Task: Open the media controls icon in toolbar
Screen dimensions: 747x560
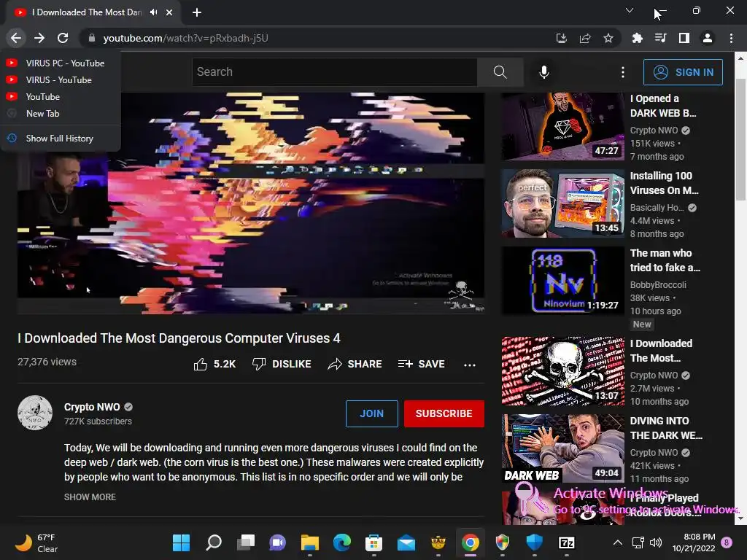Action: coord(660,38)
